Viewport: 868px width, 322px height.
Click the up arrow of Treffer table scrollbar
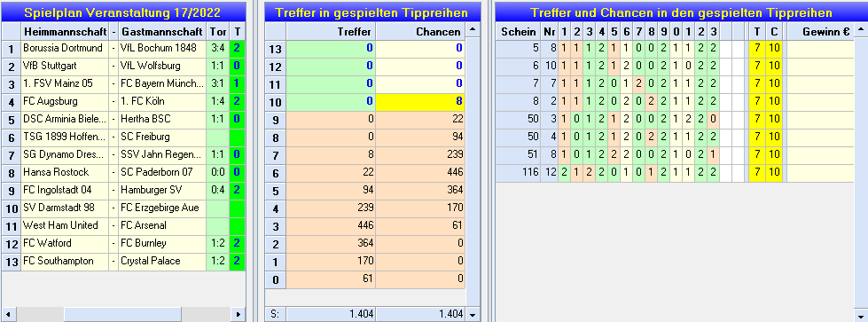473,29
